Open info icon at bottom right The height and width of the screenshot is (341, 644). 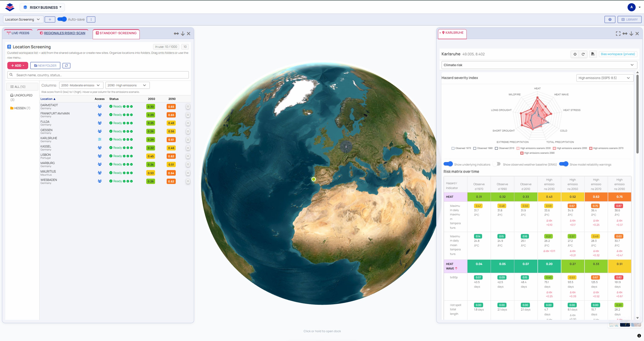coord(639,336)
